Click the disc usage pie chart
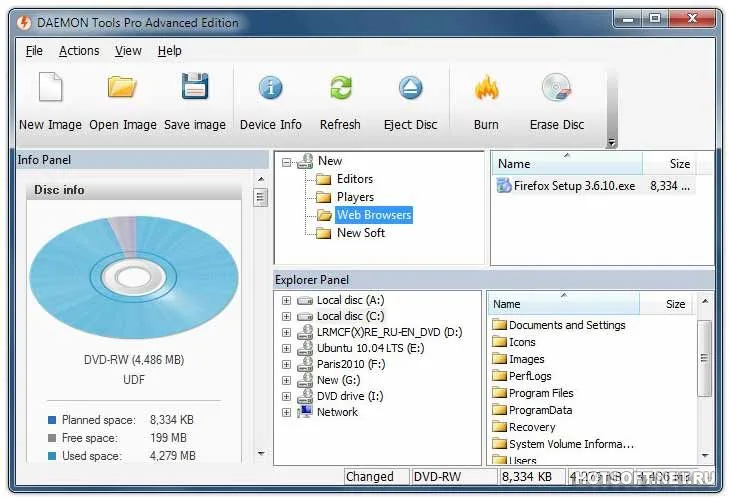 (134, 277)
